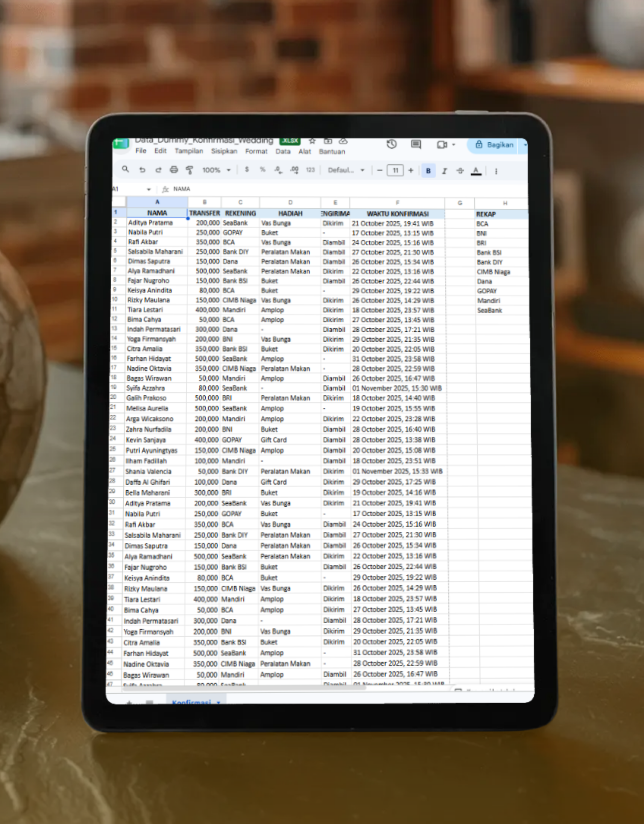This screenshot has width=644, height=824.
Task: Toggle strikethrough formatting
Action: click(460, 171)
